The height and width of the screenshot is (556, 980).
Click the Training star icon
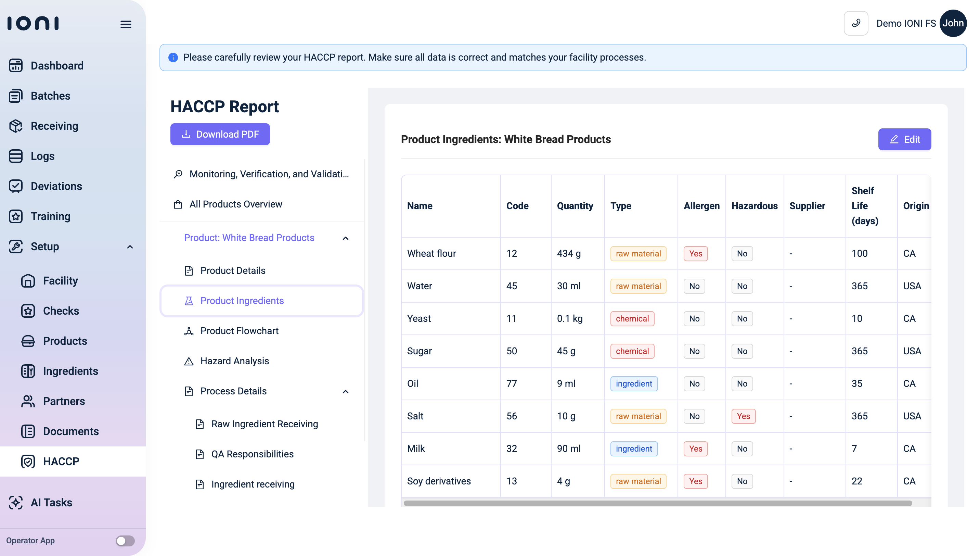(x=16, y=216)
